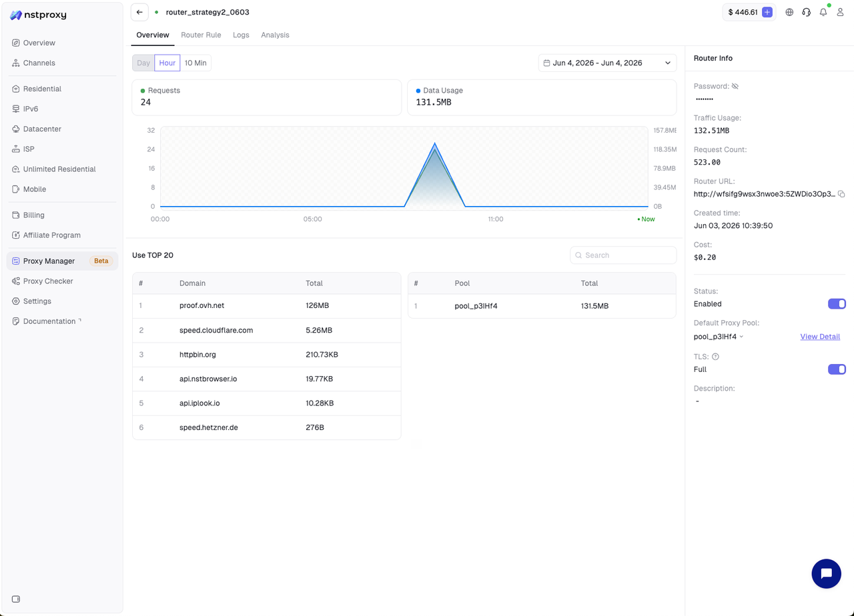Click the Beta badge
The width and height of the screenshot is (854, 616).
(101, 261)
